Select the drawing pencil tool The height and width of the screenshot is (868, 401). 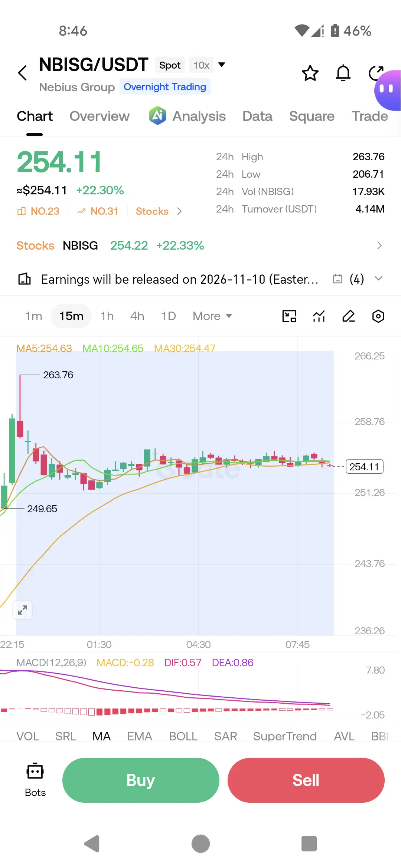(x=349, y=316)
